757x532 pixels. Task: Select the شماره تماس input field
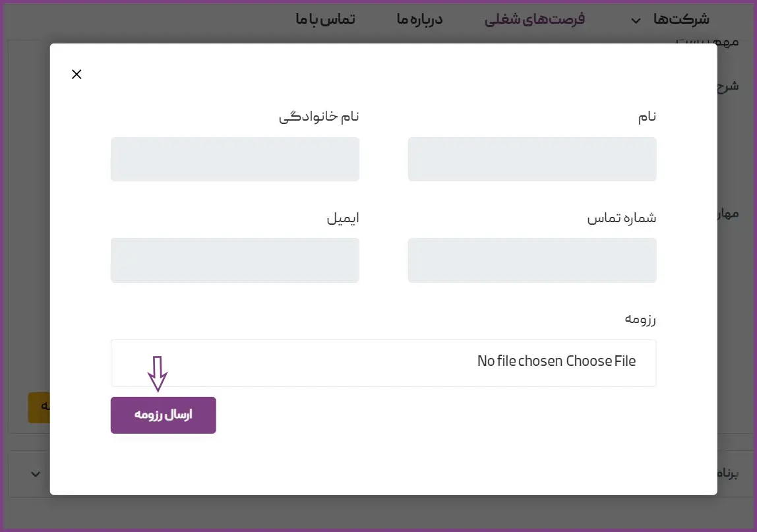tap(531, 260)
